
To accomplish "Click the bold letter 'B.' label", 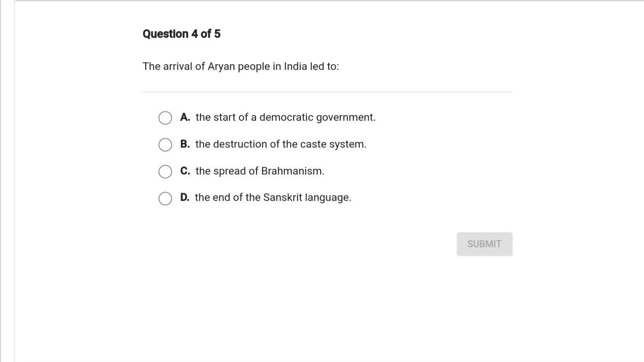I will point(185,144).
